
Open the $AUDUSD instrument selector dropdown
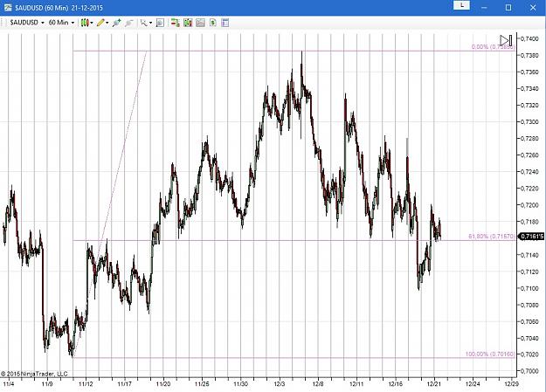coord(27,23)
